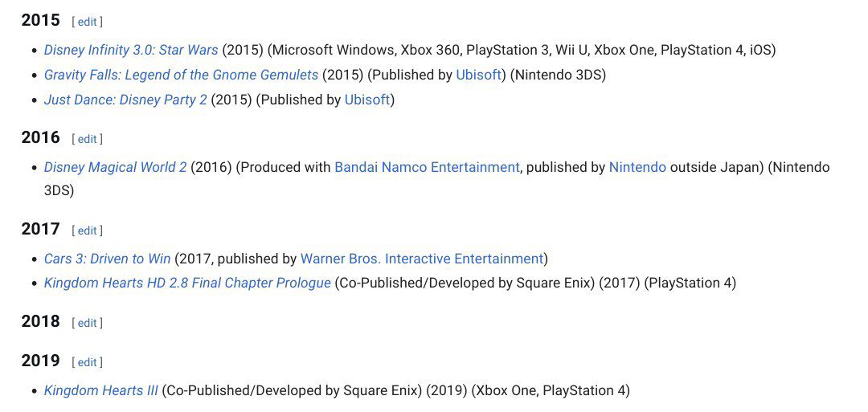This screenshot has height=412, width=868.
Task: Open Gravity Falls: Legend of the Gnome Gemulets
Action: pos(181,75)
